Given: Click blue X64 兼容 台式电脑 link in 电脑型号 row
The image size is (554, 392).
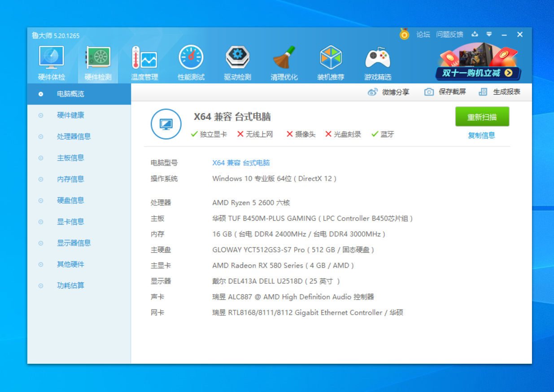Looking at the screenshot, I should (241, 163).
